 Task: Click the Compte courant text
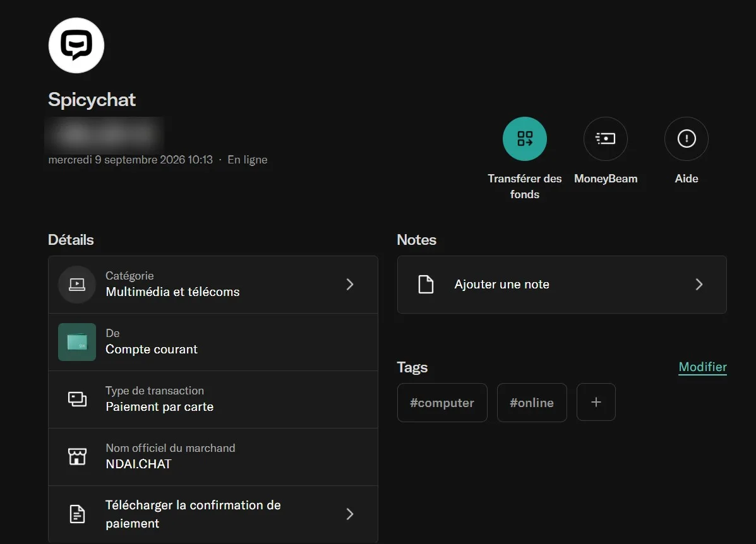(152, 350)
